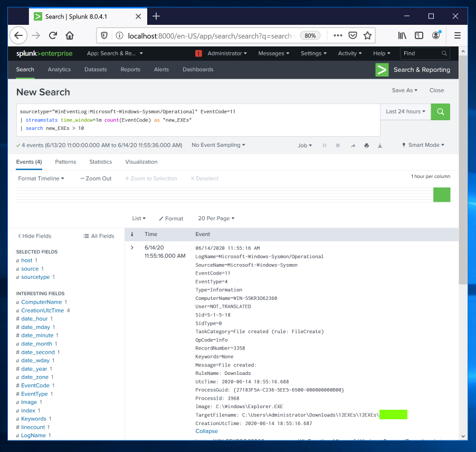Viewport: 476px width, 452px height.
Task: Click the CreationUtcTime field link
Action: (43, 310)
